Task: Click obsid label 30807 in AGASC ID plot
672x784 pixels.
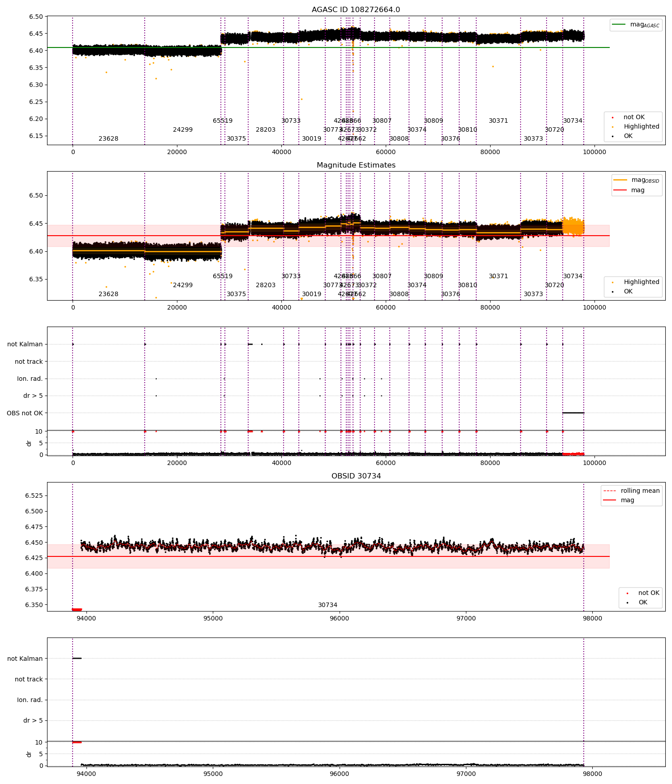Action: pyautogui.click(x=382, y=121)
